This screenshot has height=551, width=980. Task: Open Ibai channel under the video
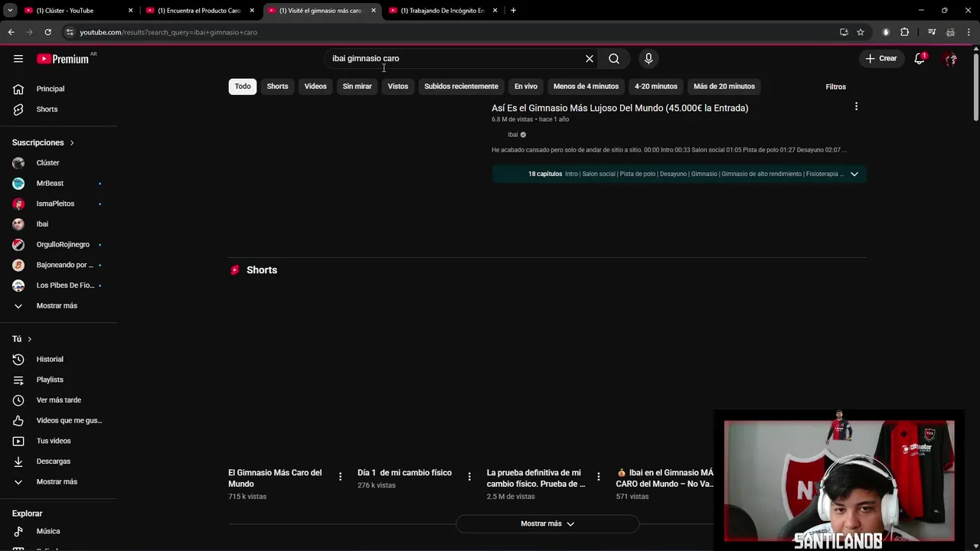[513, 135]
